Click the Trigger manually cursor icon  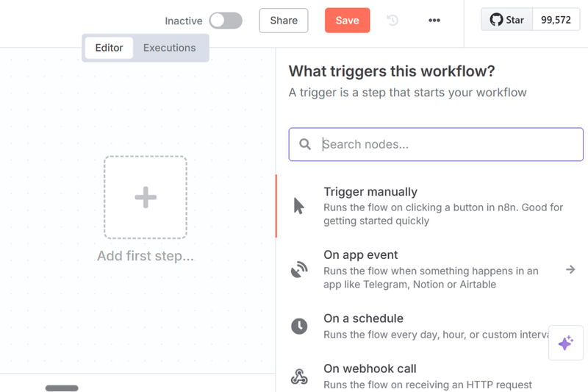coord(298,206)
